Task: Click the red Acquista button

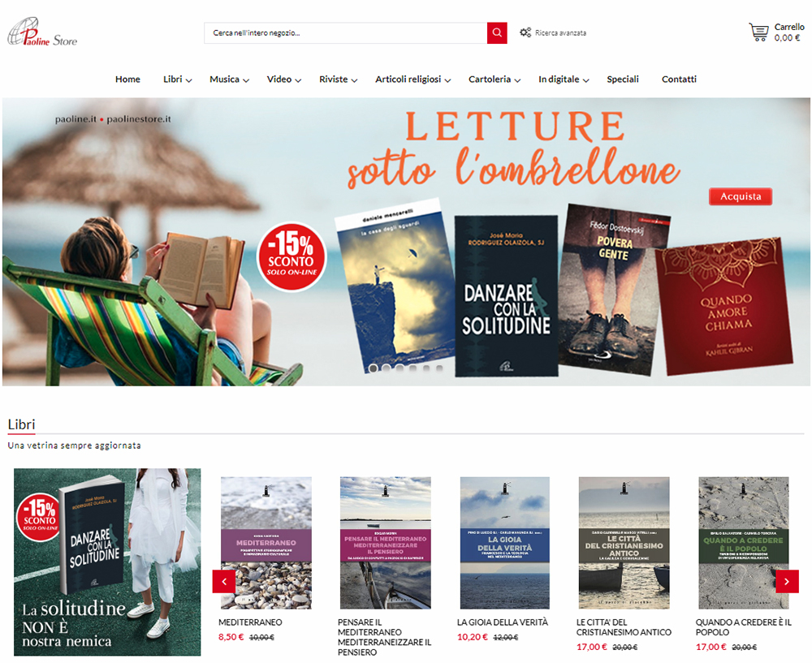Action: pos(741,196)
